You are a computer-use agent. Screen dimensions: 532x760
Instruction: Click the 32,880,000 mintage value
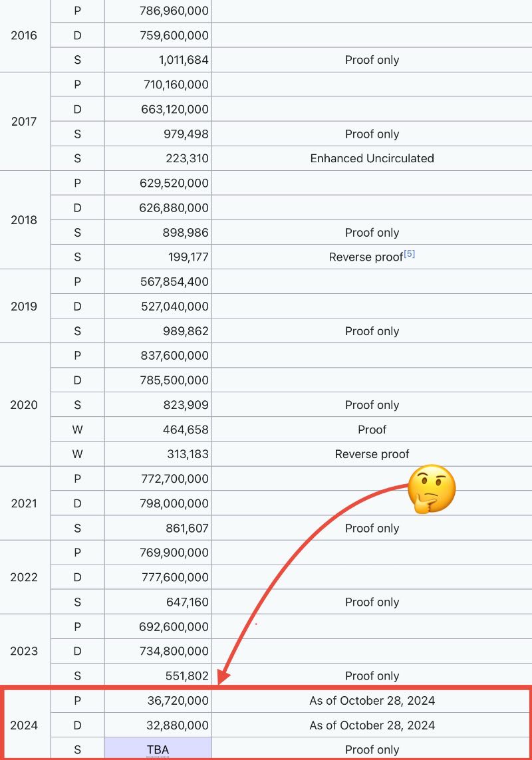point(178,725)
